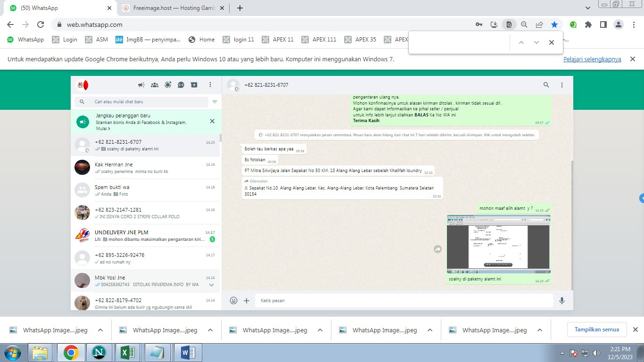The height and width of the screenshot is (362, 644).
Task: Share this page via the share icon
Action: coord(539,25)
